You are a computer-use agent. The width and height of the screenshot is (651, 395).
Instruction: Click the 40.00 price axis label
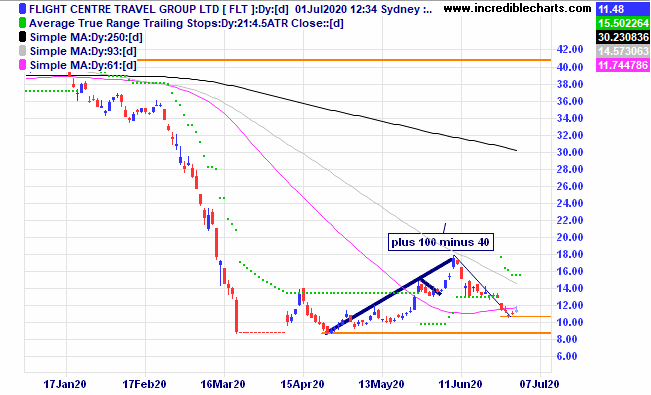tap(570, 67)
